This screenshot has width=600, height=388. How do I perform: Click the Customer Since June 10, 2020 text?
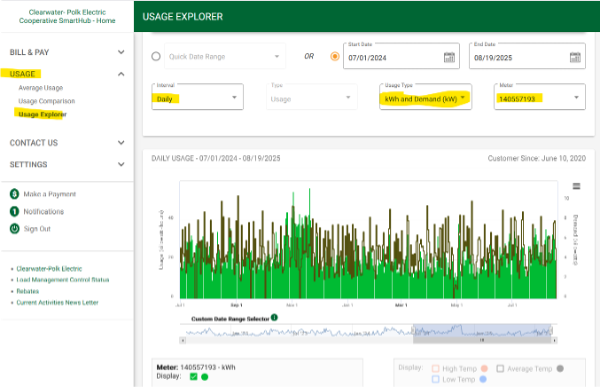point(536,158)
